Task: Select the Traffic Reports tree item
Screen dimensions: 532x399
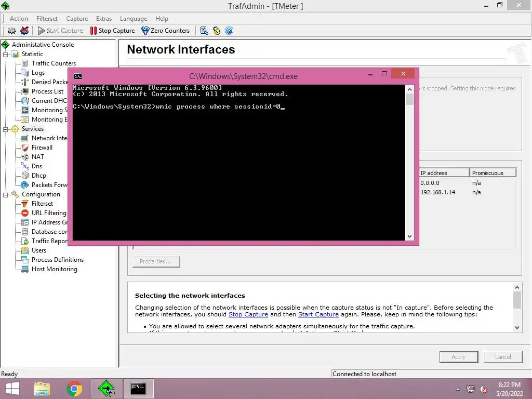Action: pos(49,241)
